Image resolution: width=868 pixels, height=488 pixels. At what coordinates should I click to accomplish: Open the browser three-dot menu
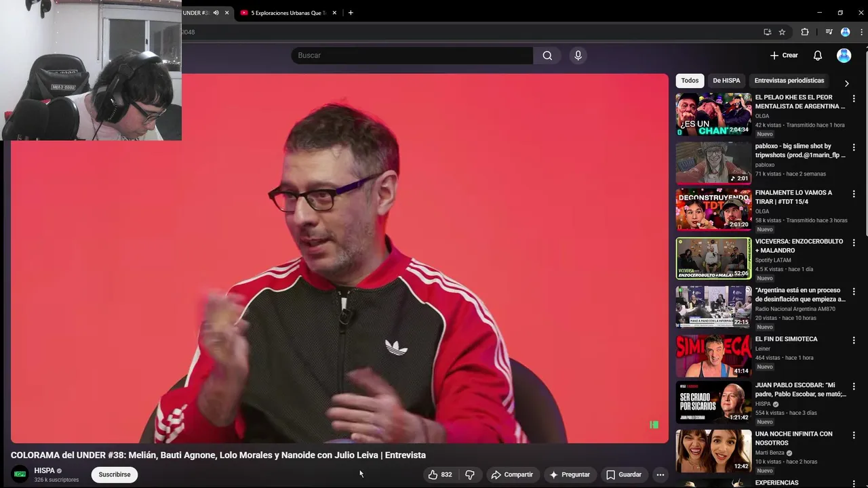862,32
